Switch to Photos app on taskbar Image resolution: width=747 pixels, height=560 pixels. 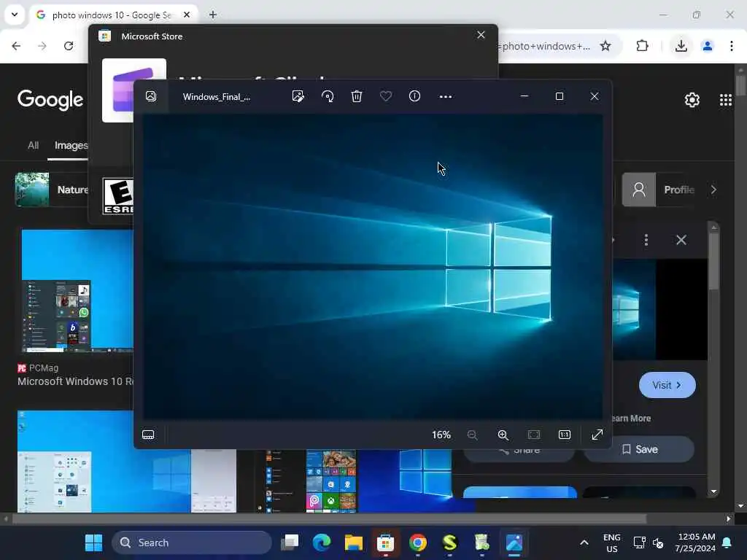tap(514, 542)
